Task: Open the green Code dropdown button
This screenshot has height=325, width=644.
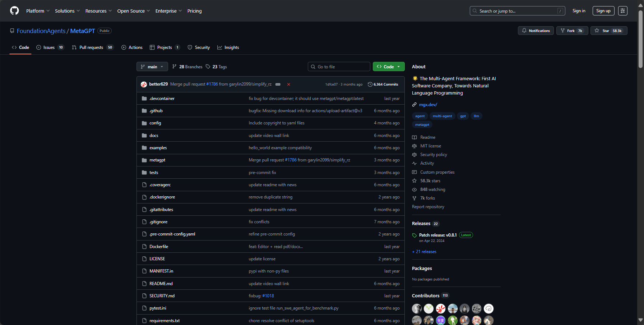Action: 389,67
